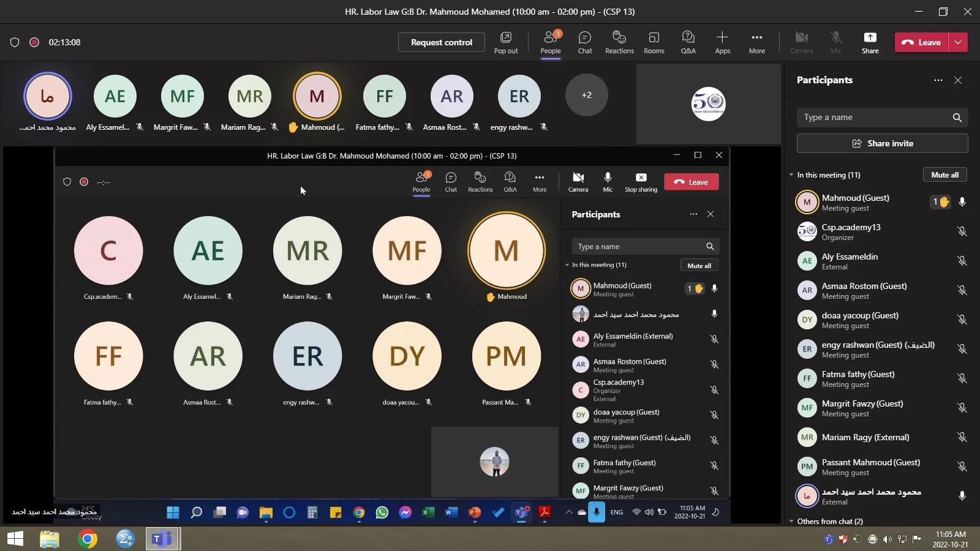Screen dimensions: 980x551
Task: Open More actions in meeting toolbar
Action: [756, 42]
